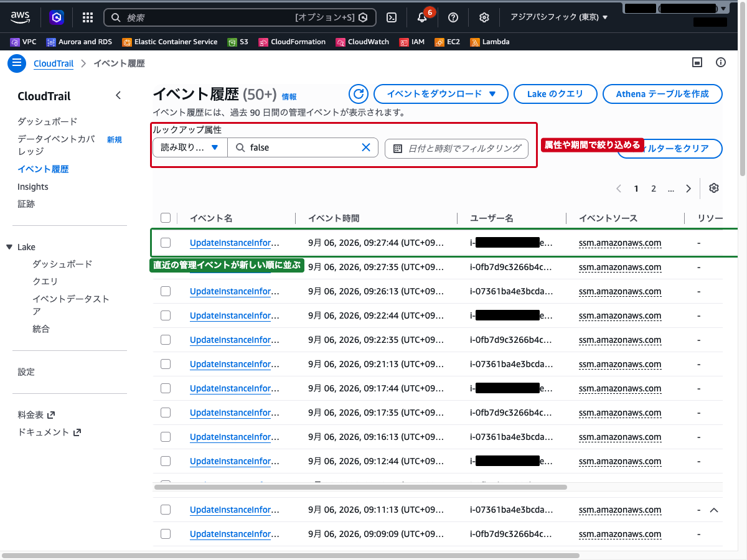Open the CloudTrail breadcrumb link
This screenshot has width=747, height=560.
pos(54,63)
